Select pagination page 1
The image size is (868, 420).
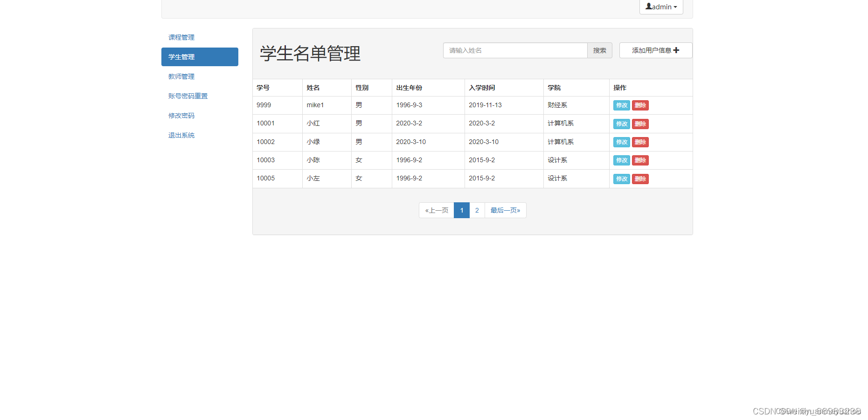(462, 210)
